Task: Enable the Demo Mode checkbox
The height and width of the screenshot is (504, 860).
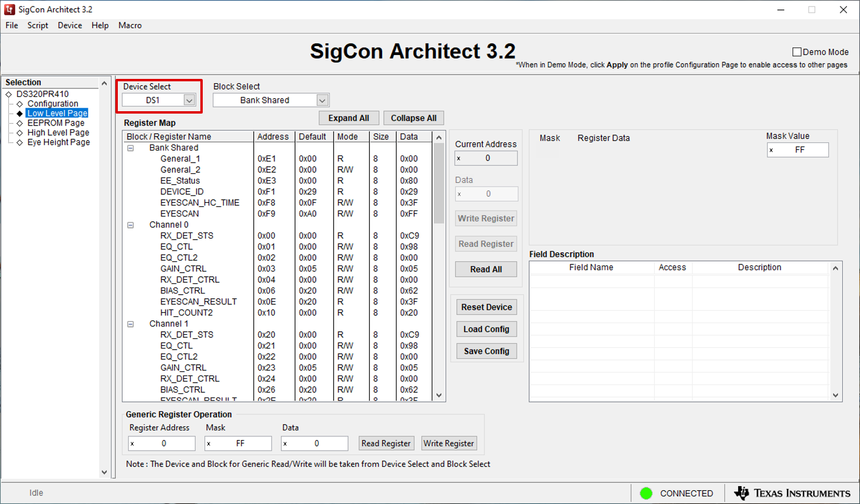Action: point(797,52)
